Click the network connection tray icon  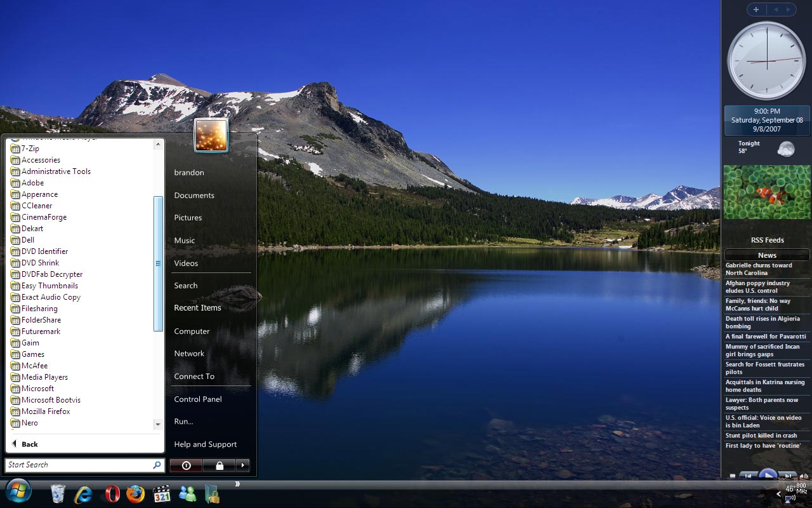pos(790,498)
